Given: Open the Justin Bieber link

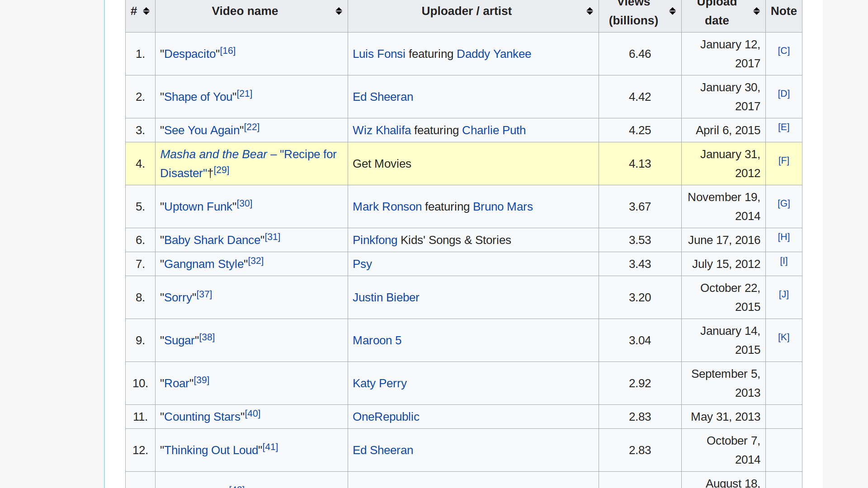Looking at the screenshot, I should pyautogui.click(x=386, y=298).
